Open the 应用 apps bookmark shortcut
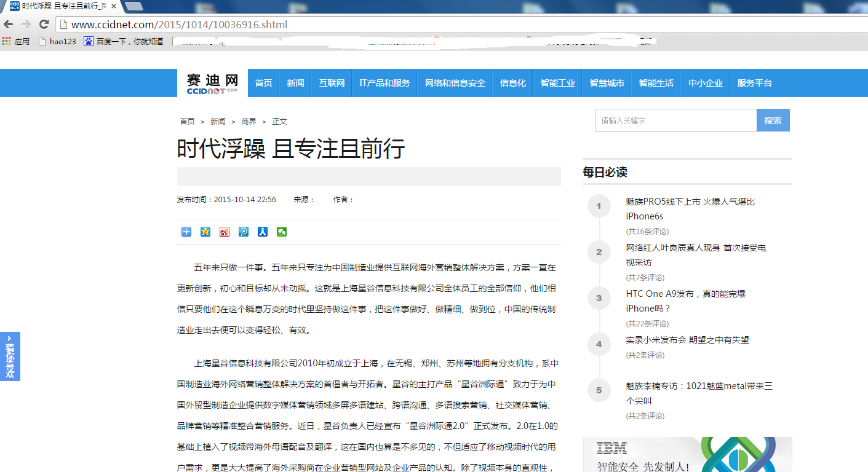The image size is (868, 472). (16, 41)
